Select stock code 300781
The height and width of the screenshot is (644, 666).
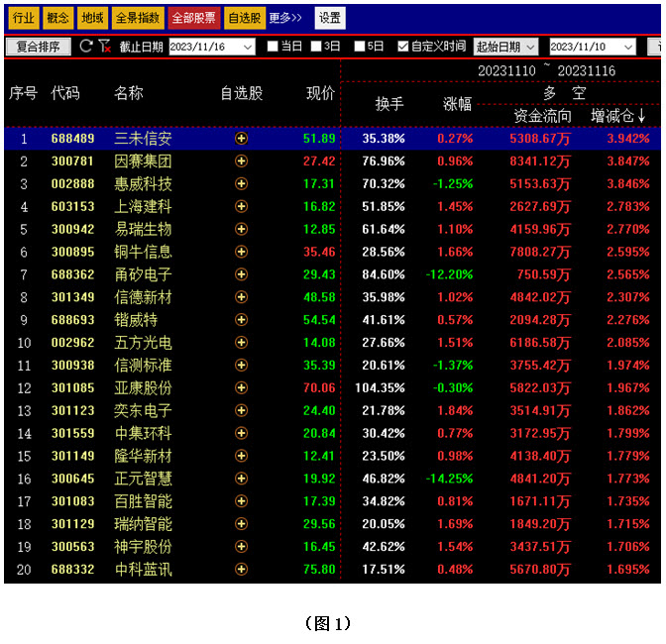(72, 161)
